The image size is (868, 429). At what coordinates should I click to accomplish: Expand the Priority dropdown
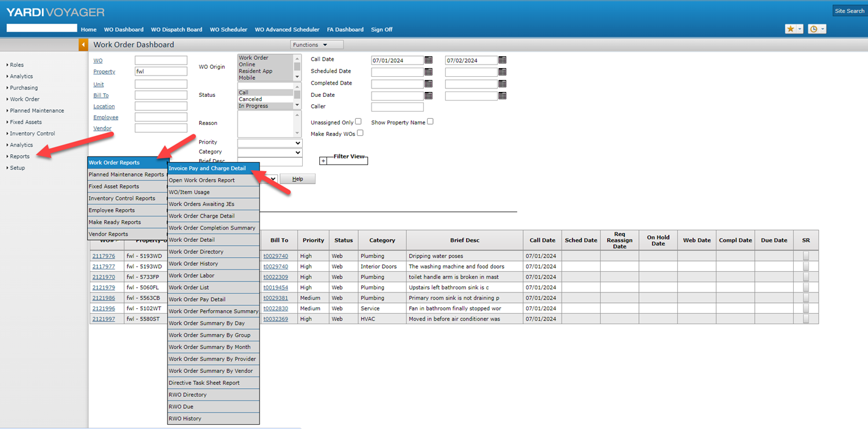click(x=269, y=143)
